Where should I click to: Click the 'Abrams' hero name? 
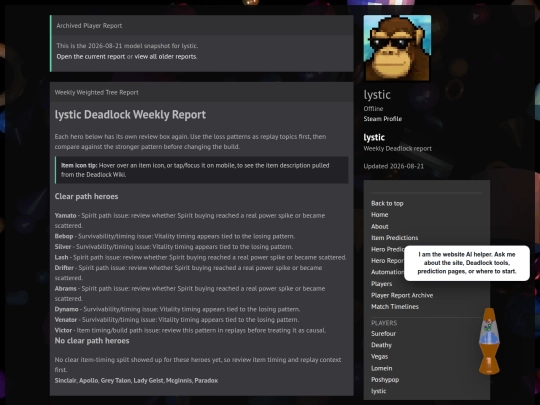point(65,289)
